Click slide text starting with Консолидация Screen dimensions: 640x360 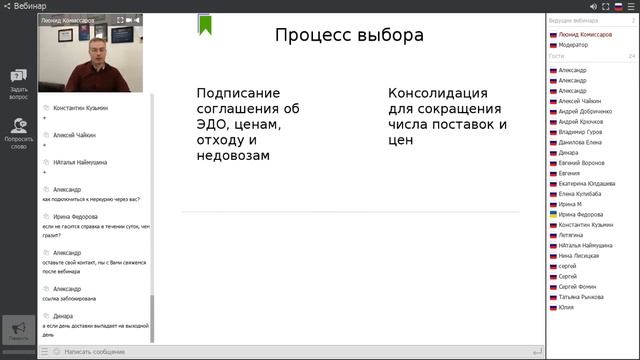(x=447, y=116)
